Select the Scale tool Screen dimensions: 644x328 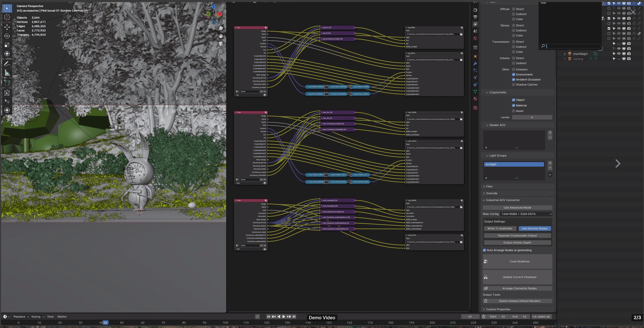click(7, 45)
